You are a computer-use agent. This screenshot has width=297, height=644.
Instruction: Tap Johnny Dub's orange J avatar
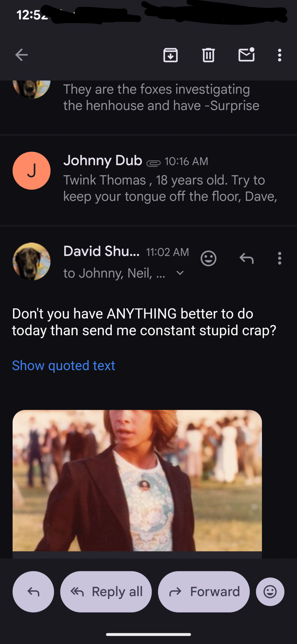point(32,171)
